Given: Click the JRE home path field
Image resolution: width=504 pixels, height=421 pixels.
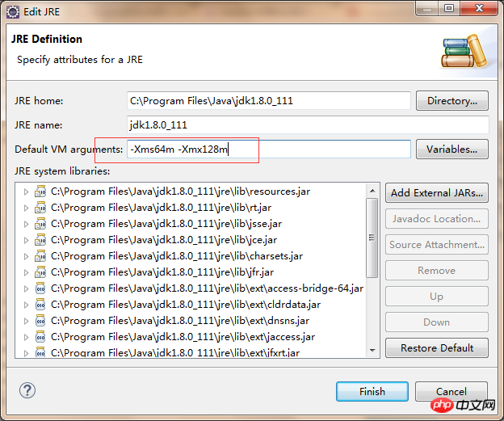Looking at the screenshot, I should (x=269, y=101).
